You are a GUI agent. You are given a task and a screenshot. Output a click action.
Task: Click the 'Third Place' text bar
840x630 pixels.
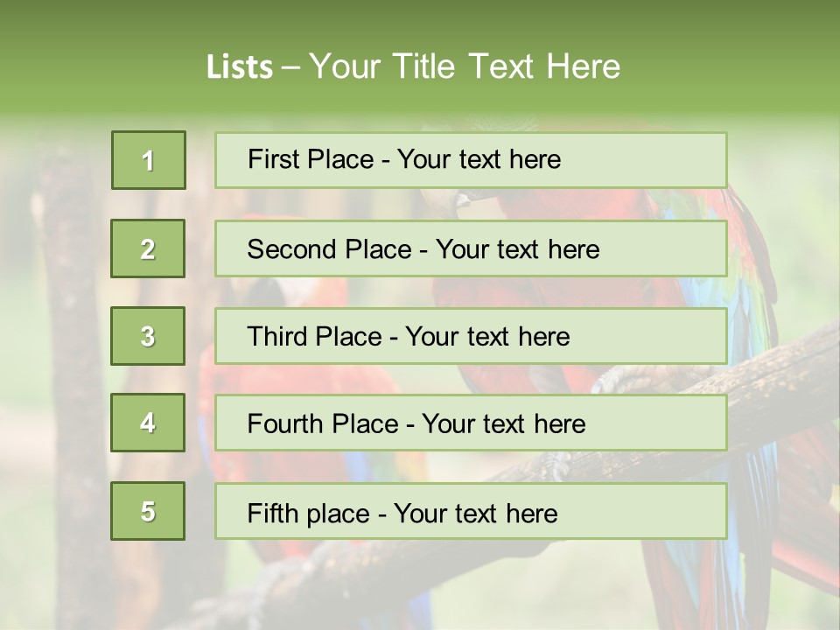471,336
